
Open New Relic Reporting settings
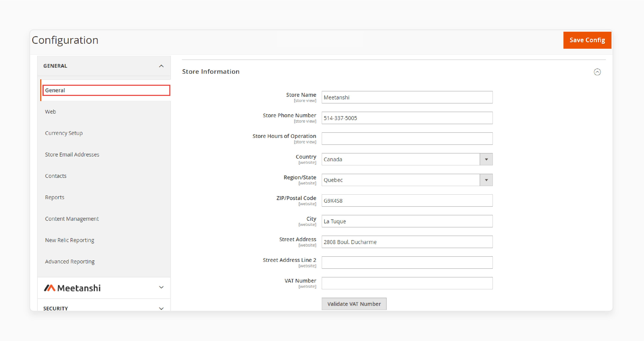(x=70, y=240)
